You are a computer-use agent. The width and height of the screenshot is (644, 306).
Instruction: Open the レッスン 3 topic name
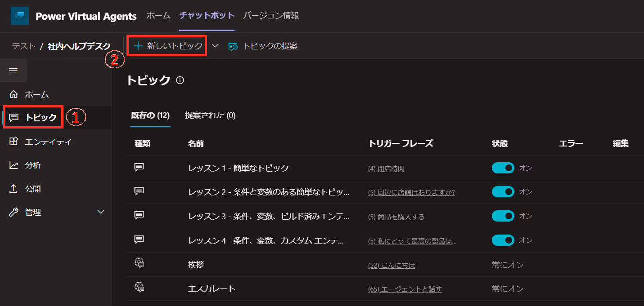[x=269, y=217]
